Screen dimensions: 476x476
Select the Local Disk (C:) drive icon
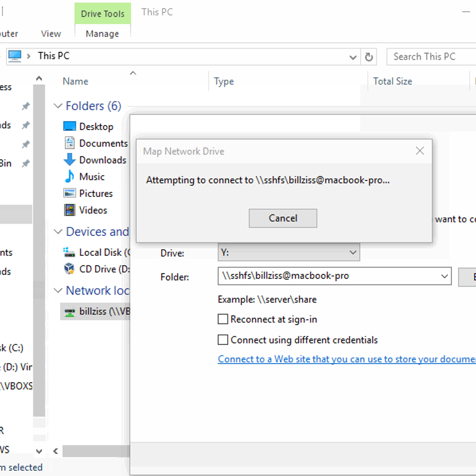pos(69,252)
